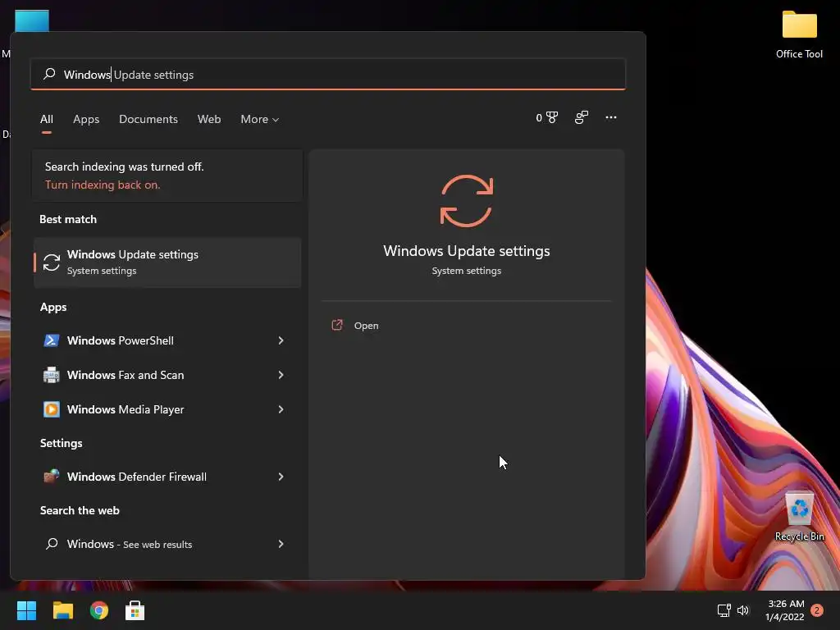
Task: Select Windows Media Player result
Action: (167, 409)
